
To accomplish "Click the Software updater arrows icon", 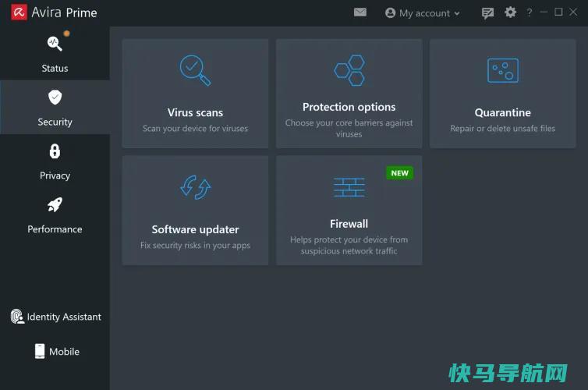I will pos(196,187).
